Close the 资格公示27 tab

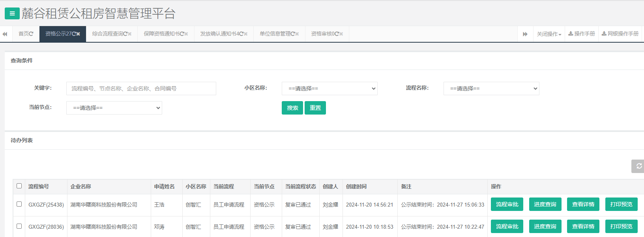(x=78, y=34)
